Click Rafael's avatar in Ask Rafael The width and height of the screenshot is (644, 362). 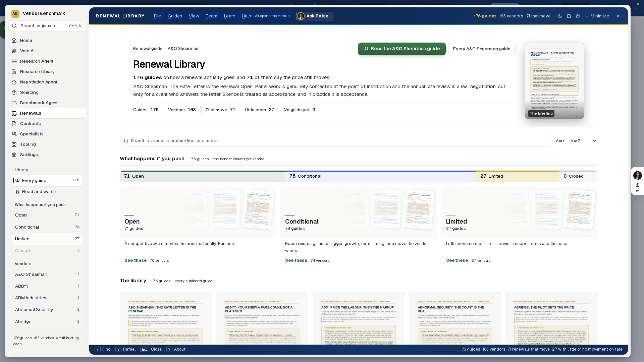pos(301,16)
